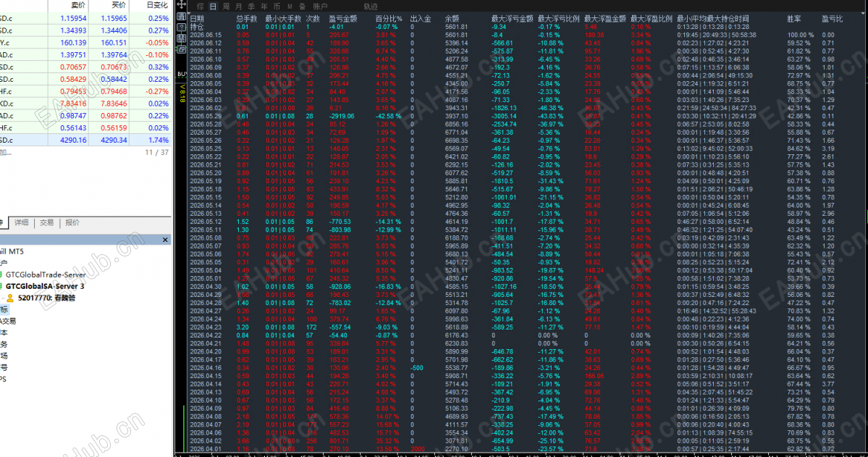Screen dimensions: 868x457
Task: Select the M tab in statistics panel
Action: (290, 7)
